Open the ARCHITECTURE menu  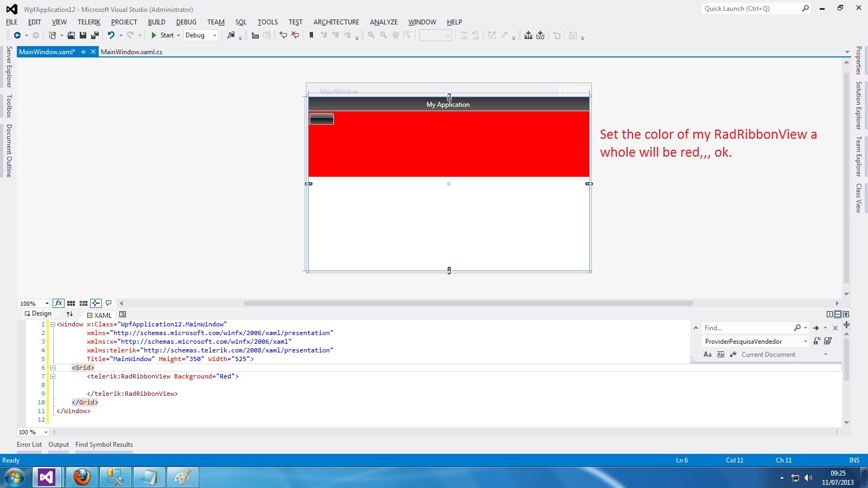336,22
